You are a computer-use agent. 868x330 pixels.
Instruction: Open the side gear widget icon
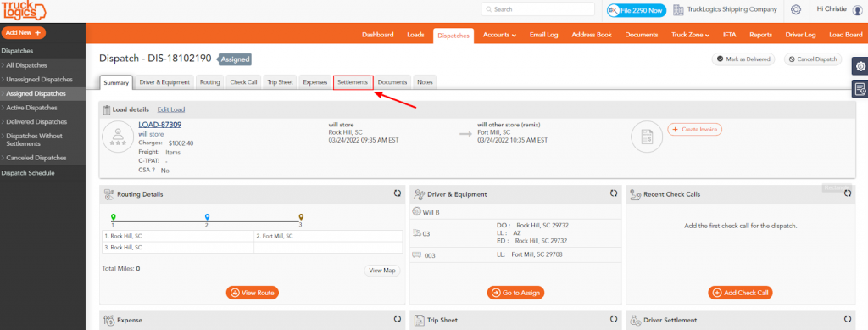tap(860, 66)
